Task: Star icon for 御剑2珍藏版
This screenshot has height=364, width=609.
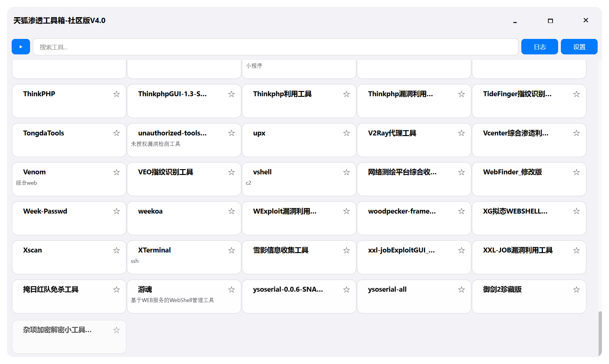Action: [576, 290]
